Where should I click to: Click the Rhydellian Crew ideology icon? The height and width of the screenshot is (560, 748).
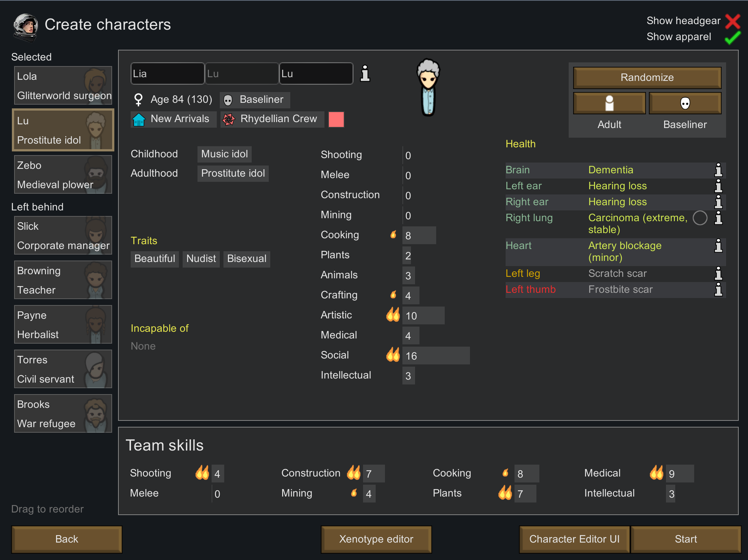click(229, 119)
